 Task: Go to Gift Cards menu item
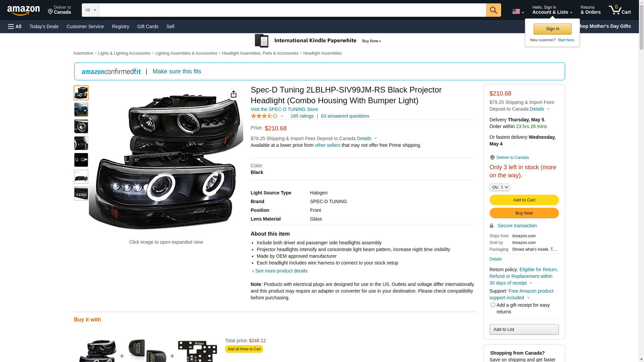148,26
